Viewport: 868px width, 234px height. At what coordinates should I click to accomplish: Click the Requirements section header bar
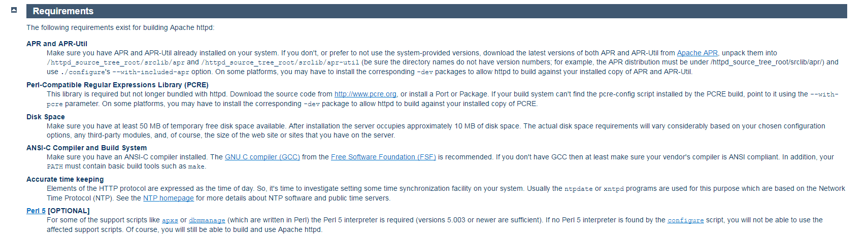pos(437,11)
